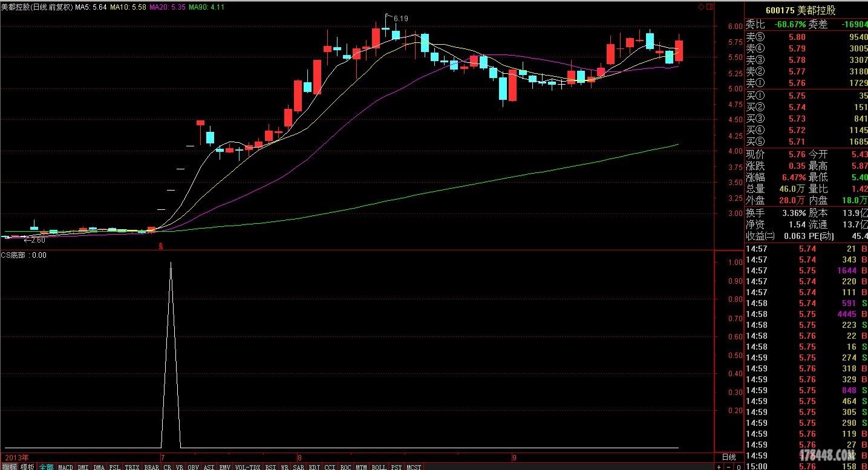This screenshot has height=470, width=868.
Task: Switch to the KDJ indicator
Action: pos(315,467)
